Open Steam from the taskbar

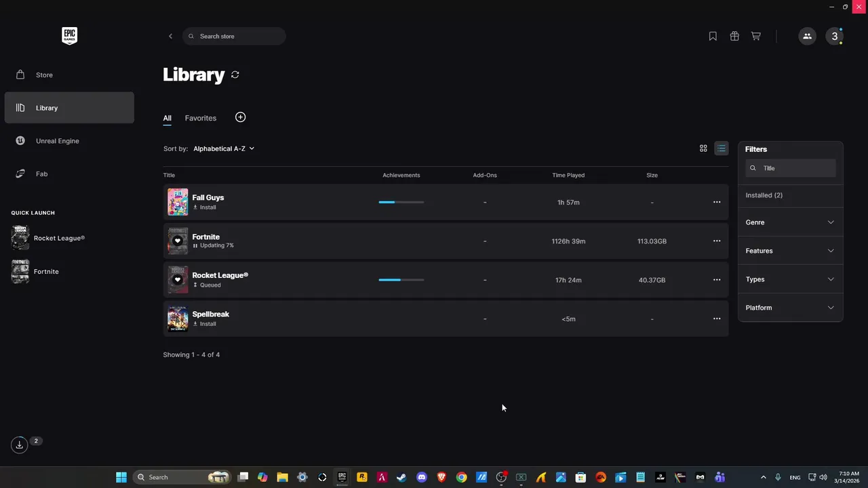pyautogui.click(x=401, y=477)
